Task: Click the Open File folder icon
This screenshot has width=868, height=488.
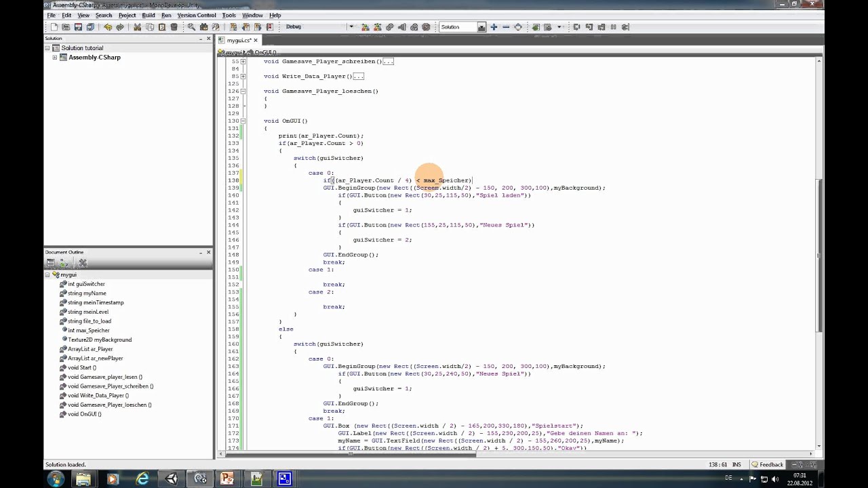Action: (66, 27)
